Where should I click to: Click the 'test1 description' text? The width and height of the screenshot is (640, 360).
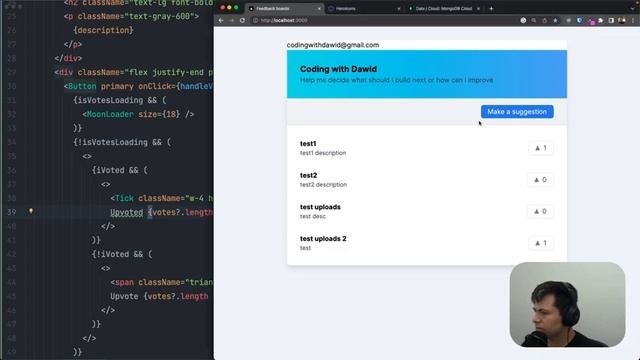[323, 153]
